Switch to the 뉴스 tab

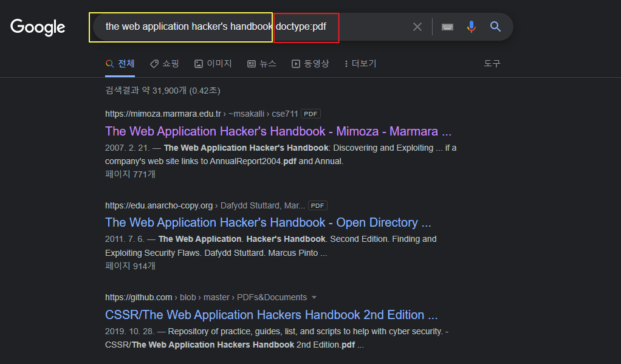262,64
